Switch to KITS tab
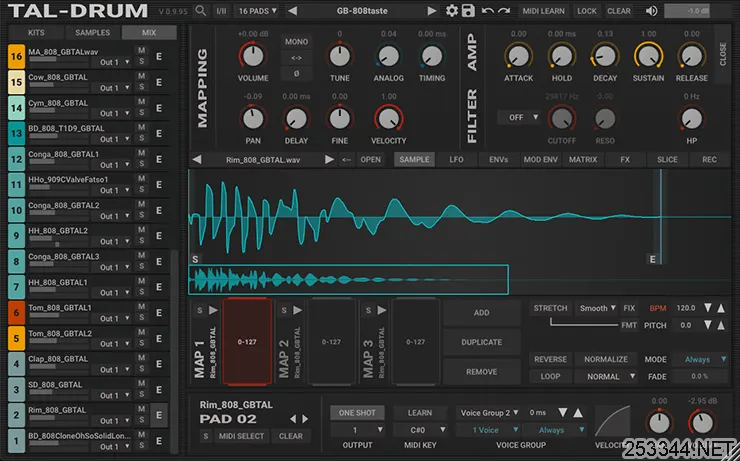This screenshot has height=461, width=740. coord(36,33)
